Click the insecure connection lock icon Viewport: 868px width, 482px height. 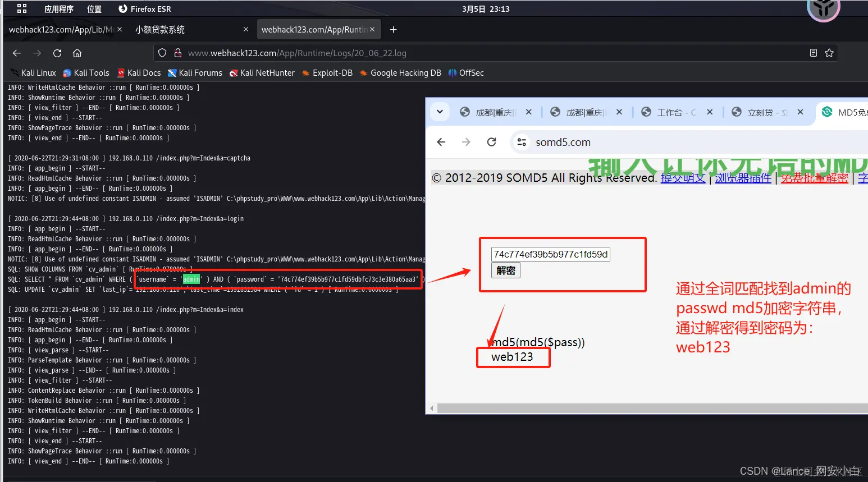tap(178, 53)
